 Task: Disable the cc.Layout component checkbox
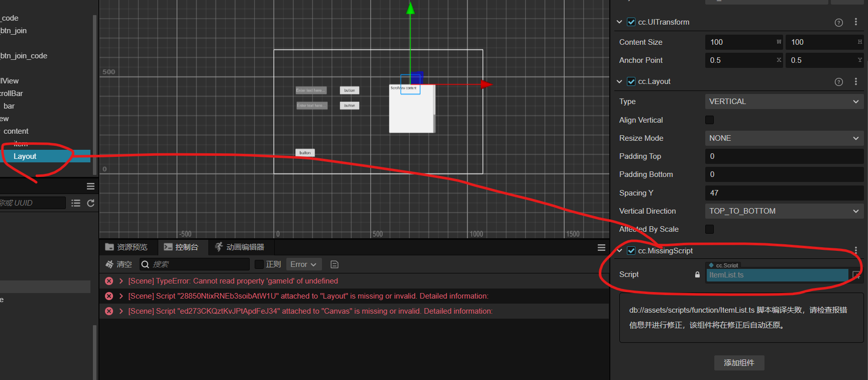[x=631, y=81]
